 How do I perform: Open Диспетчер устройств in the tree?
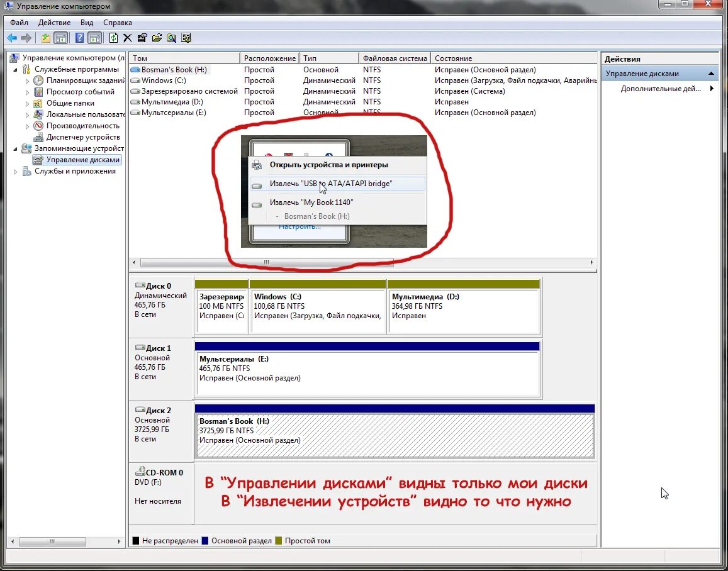coord(83,137)
